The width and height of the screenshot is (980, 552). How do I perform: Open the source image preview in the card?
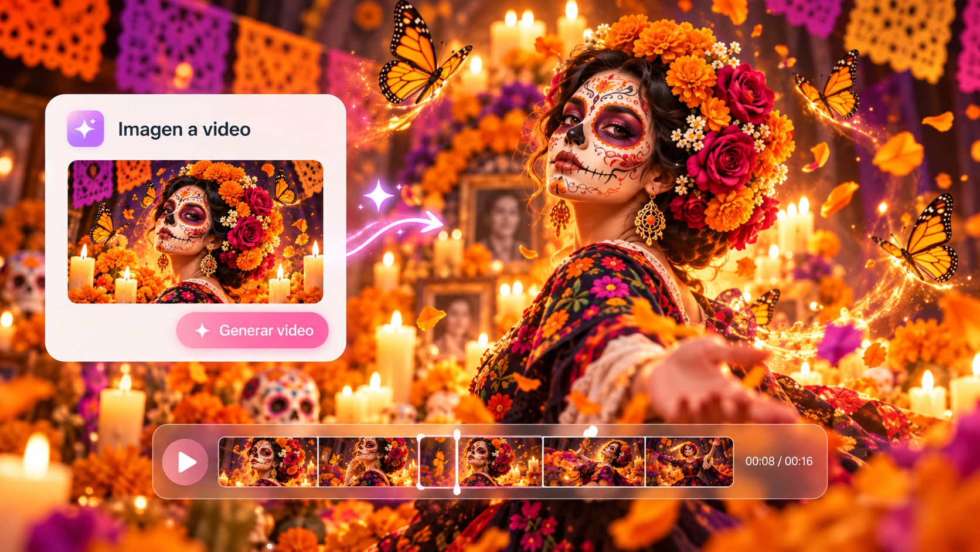point(195,232)
